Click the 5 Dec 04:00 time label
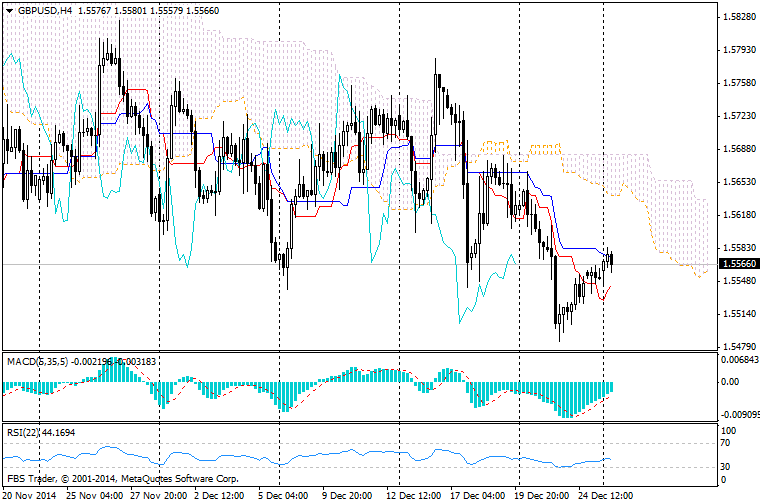760x504 pixels. click(283, 496)
